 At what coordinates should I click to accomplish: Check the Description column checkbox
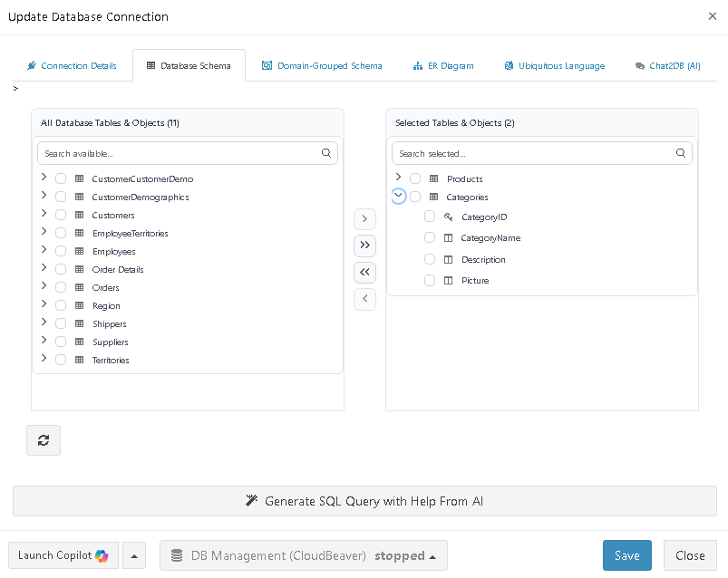(430, 259)
